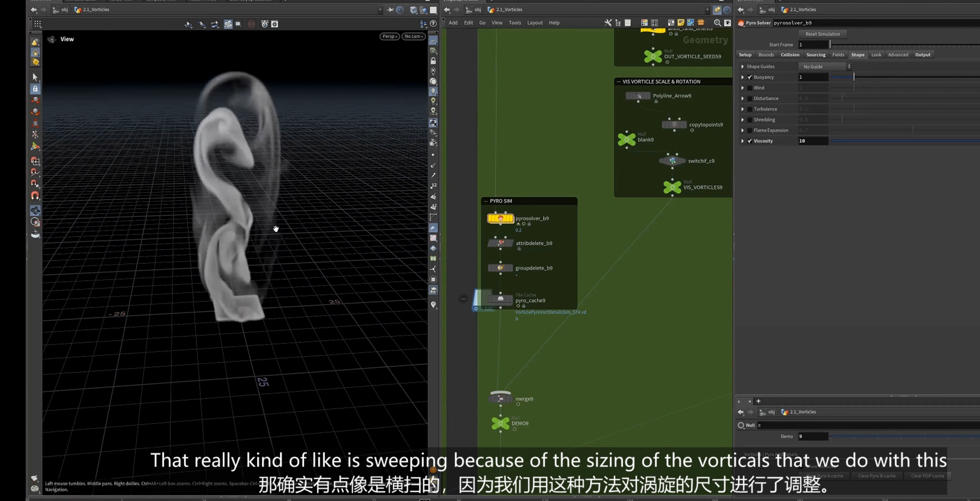Screen dimensions: 980x501
Task: Select the VIS_VORTICLES9 null node
Action: click(672, 187)
